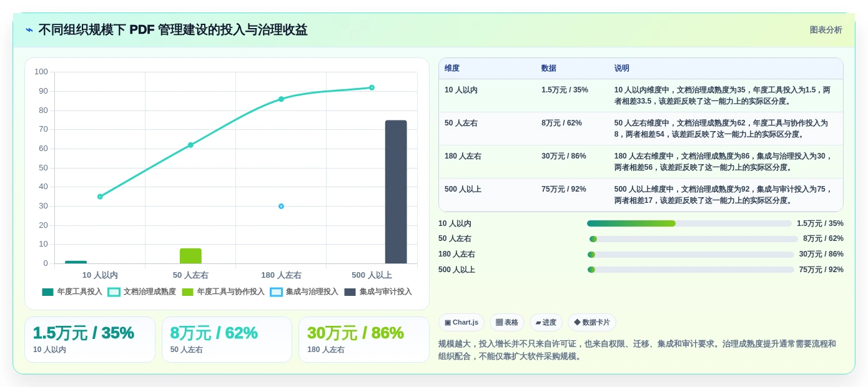Click the small teal bar for 10 人以内

[76, 262]
